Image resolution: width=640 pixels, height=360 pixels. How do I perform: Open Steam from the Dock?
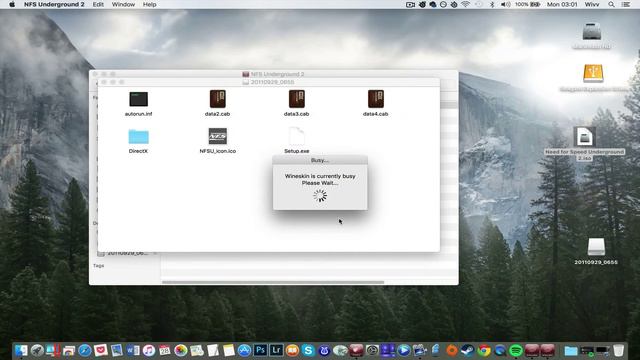coord(468,350)
